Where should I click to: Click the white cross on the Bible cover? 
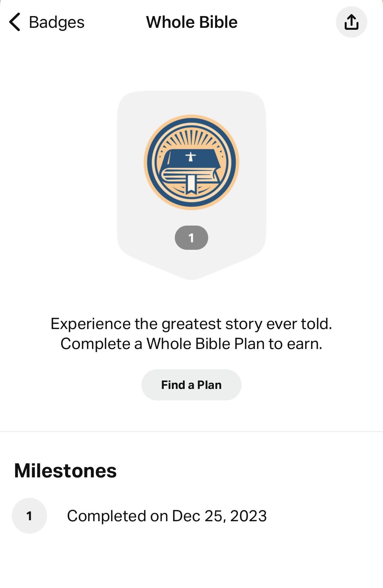tap(191, 156)
